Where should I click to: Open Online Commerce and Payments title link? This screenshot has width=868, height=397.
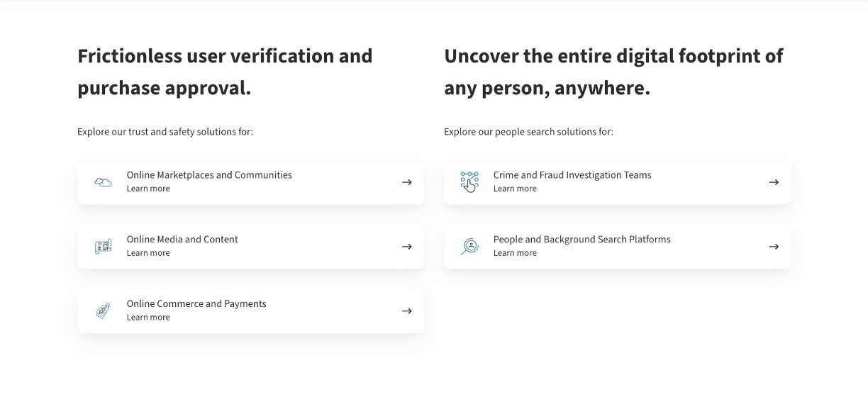tap(196, 304)
